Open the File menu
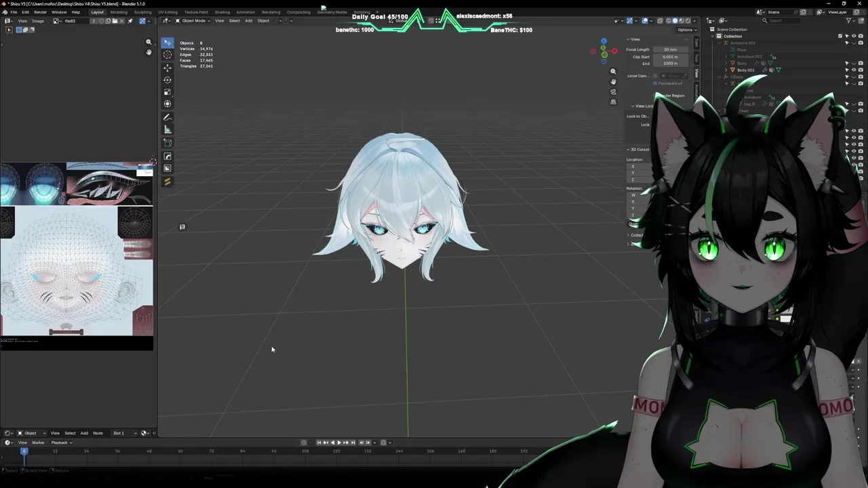Viewport: 868px width, 488px height. pos(14,12)
